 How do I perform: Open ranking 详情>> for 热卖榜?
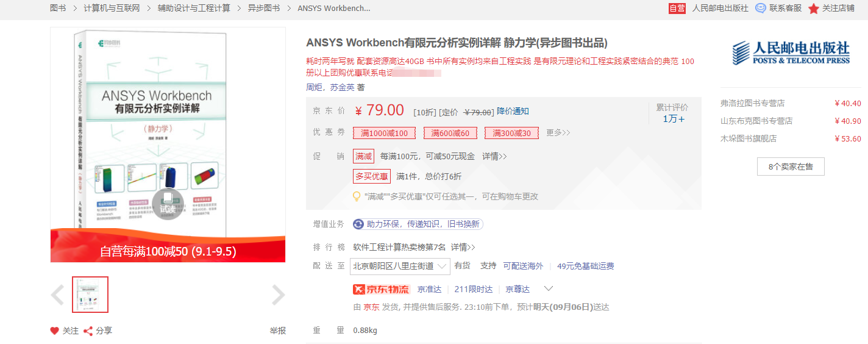463,247
